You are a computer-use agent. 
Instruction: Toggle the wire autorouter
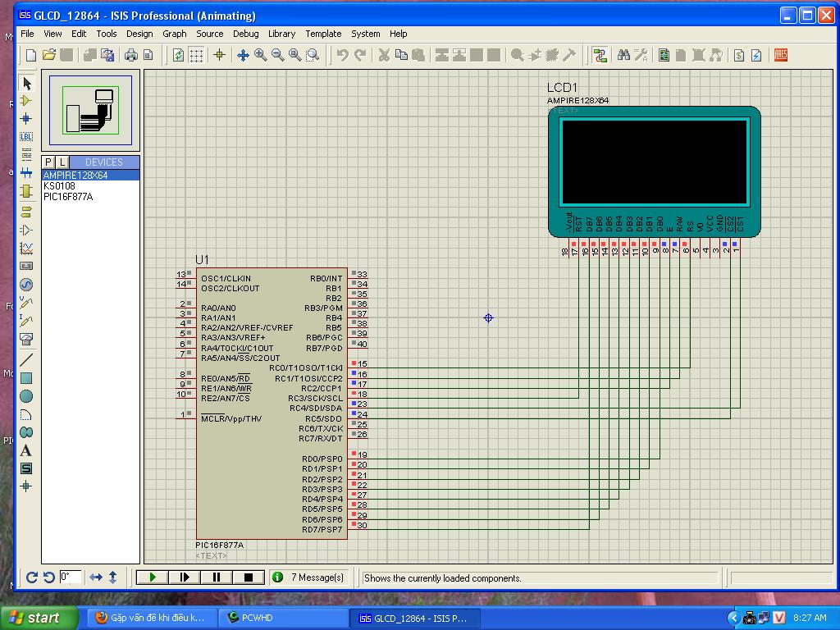click(x=600, y=55)
